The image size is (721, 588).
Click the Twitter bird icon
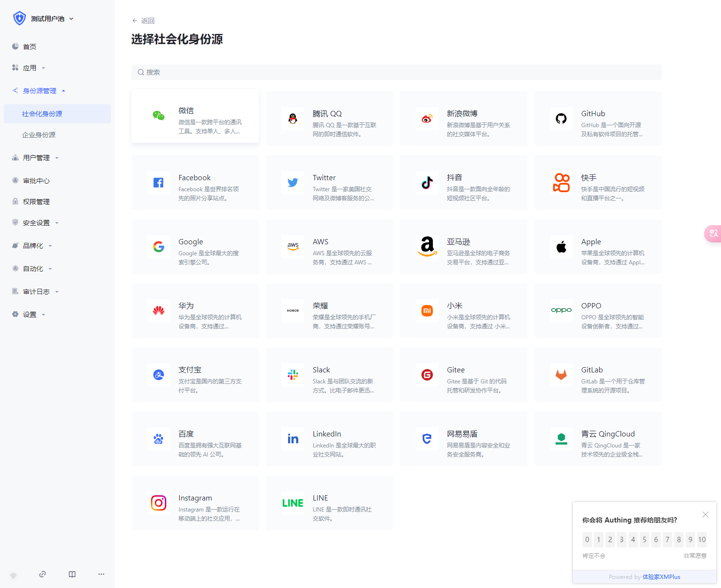[x=293, y=183]
